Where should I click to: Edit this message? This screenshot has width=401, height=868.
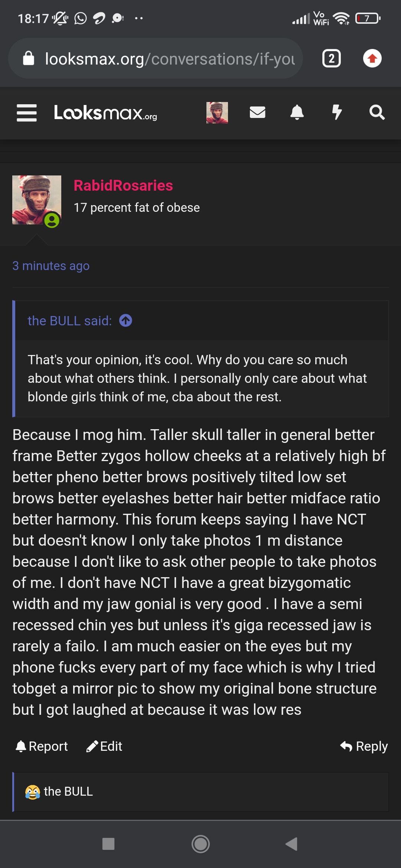click(x=104, y=746)
